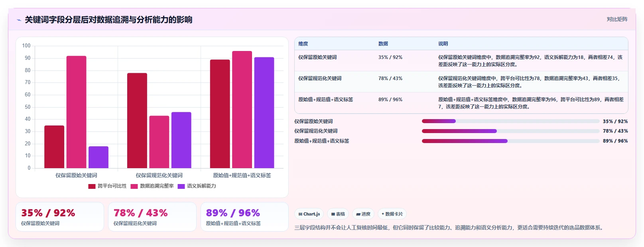This screenshot has height=247, width=644.
Task: Click the summary sentence starting 三层字段结构
Action: [450, 228]
